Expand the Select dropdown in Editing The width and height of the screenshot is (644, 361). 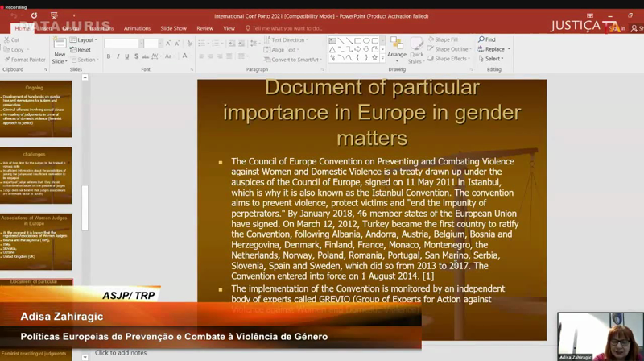click(493, 59)
